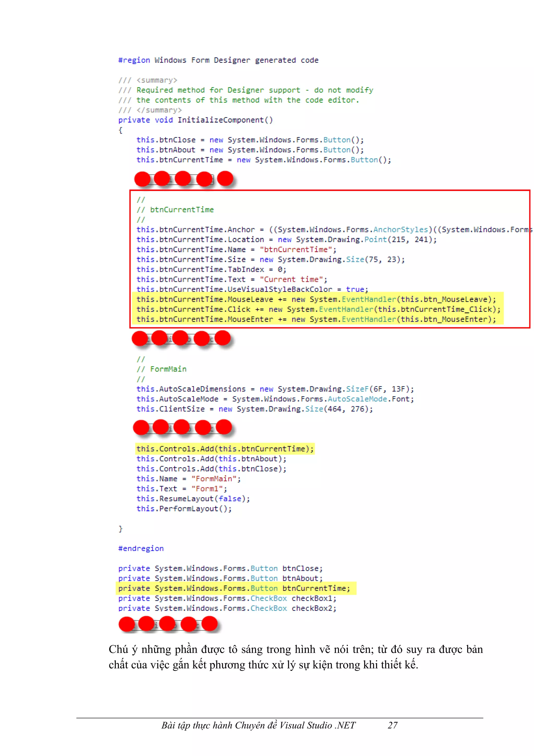The width and height of the screenshot is (534, 756).
Task: Click highlighted private Button btnCurrentTime declaration
Action: [234, 589]
